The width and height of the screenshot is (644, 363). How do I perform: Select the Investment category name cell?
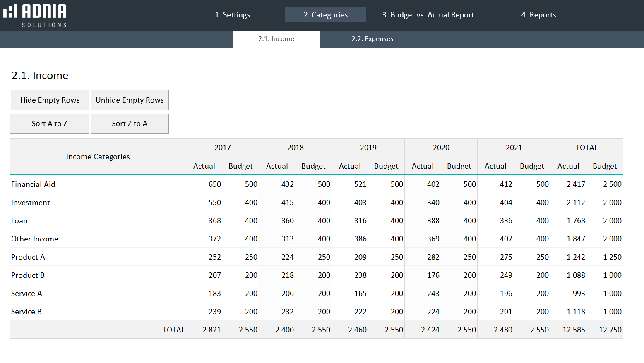click(31, 203)
